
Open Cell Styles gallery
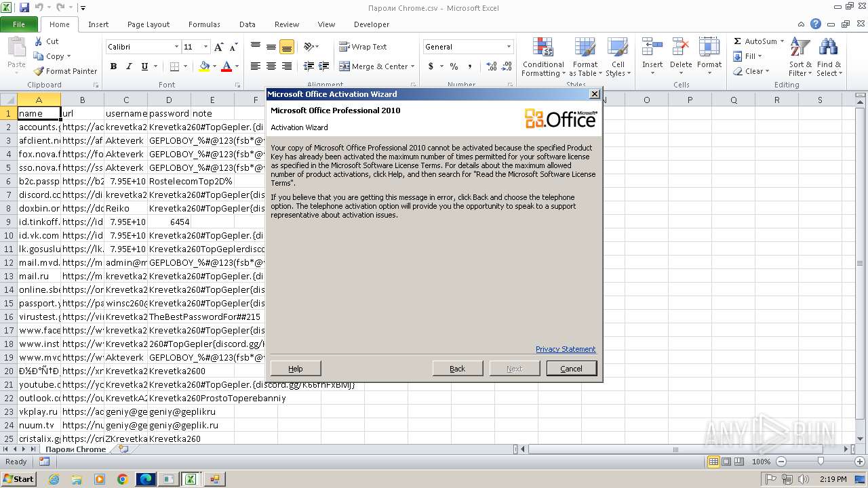click(617, 58)
